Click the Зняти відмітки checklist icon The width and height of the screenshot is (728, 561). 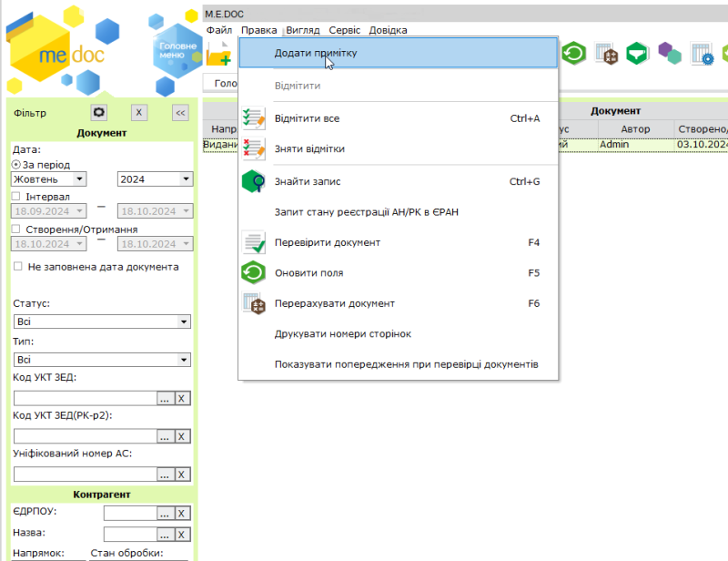click(254, 148)
